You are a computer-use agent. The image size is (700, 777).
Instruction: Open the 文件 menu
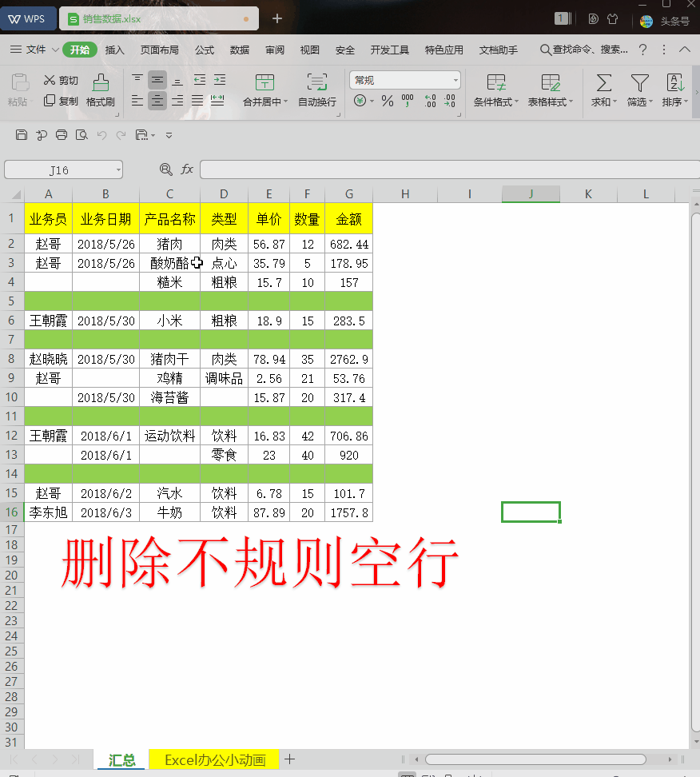(35, 49)
